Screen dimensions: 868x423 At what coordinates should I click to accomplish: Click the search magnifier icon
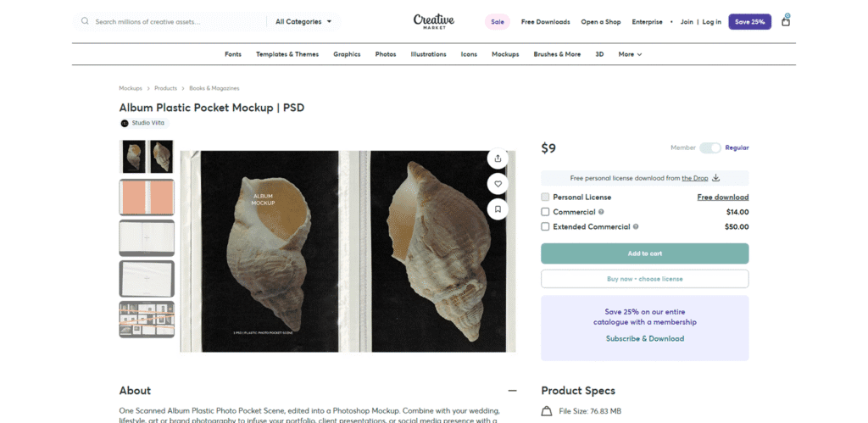coord(85,21)
